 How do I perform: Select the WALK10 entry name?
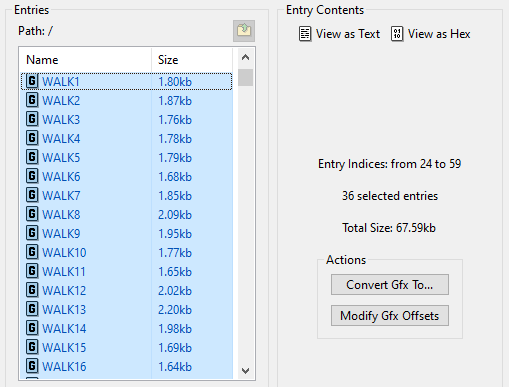(64, 253)
